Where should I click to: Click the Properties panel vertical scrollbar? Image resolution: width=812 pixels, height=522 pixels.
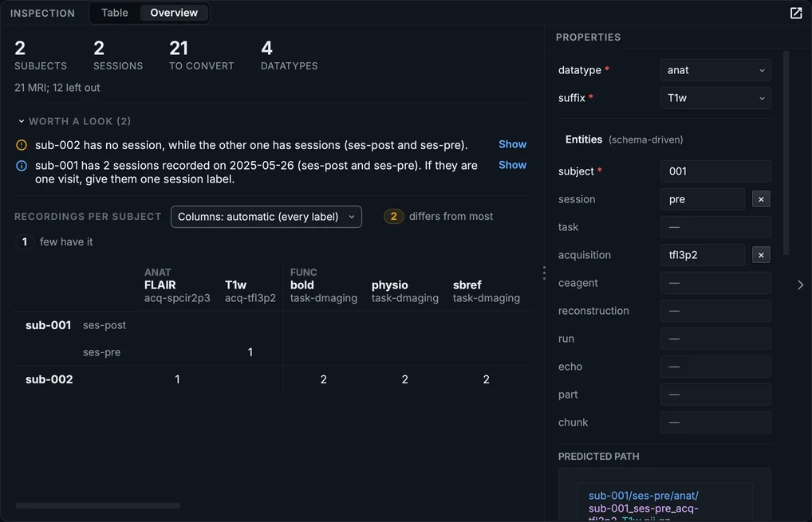[786, 153]
